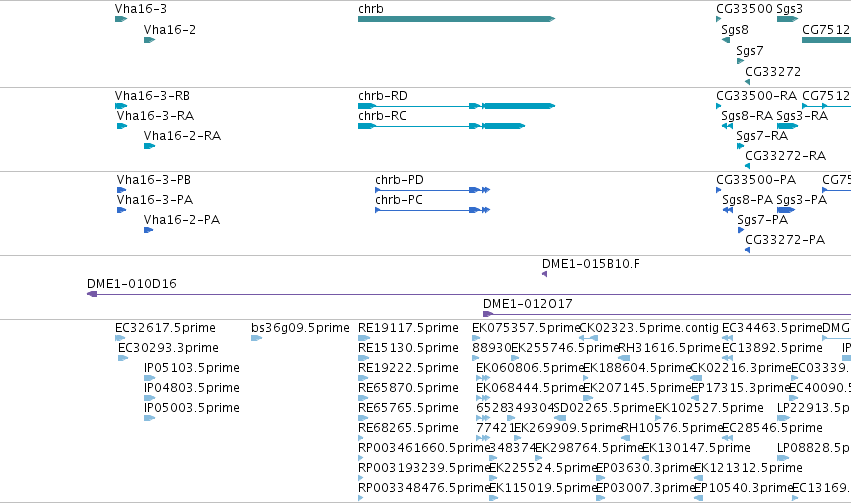This screenshot has width=851, height=503.
Task: Click the chrb-RC transcript feature
Action: [442, 126]
